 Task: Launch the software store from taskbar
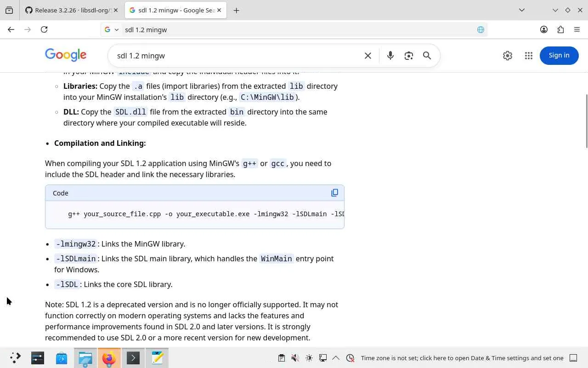62,358
